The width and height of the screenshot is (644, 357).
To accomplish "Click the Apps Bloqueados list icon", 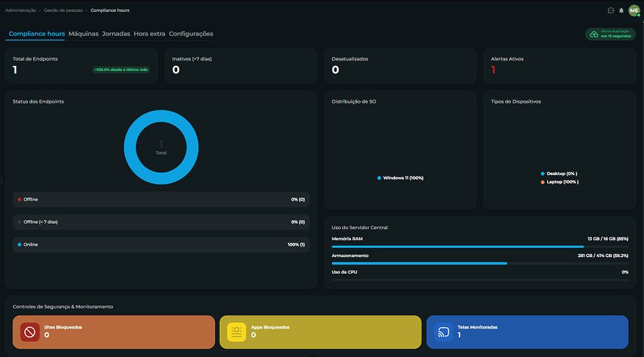I will point(236,332).
